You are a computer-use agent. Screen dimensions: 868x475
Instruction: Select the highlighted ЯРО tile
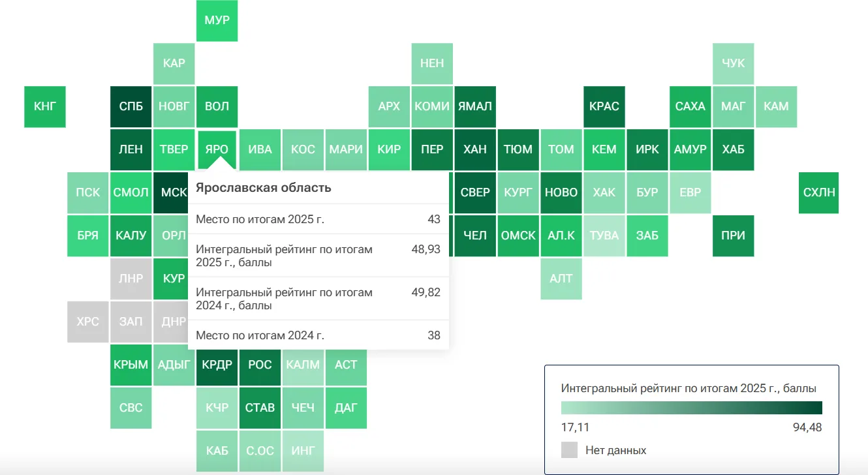(x=217, y=149)
